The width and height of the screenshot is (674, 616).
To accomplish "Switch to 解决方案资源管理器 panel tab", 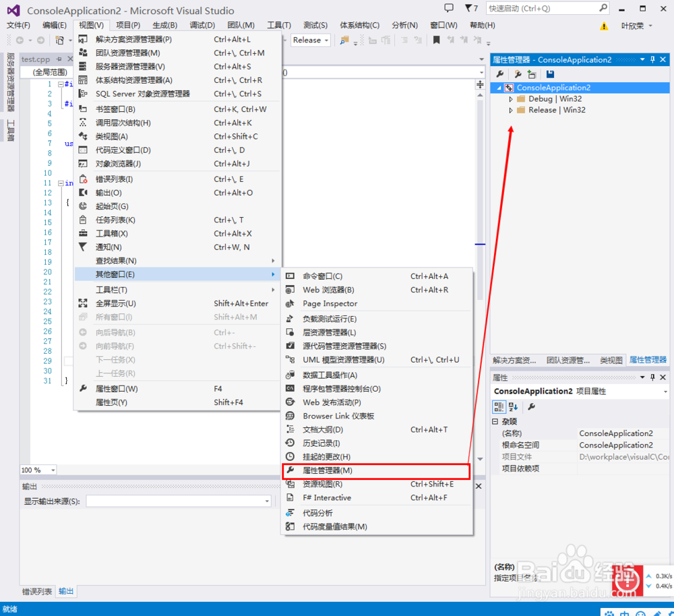I will point(514,360).
